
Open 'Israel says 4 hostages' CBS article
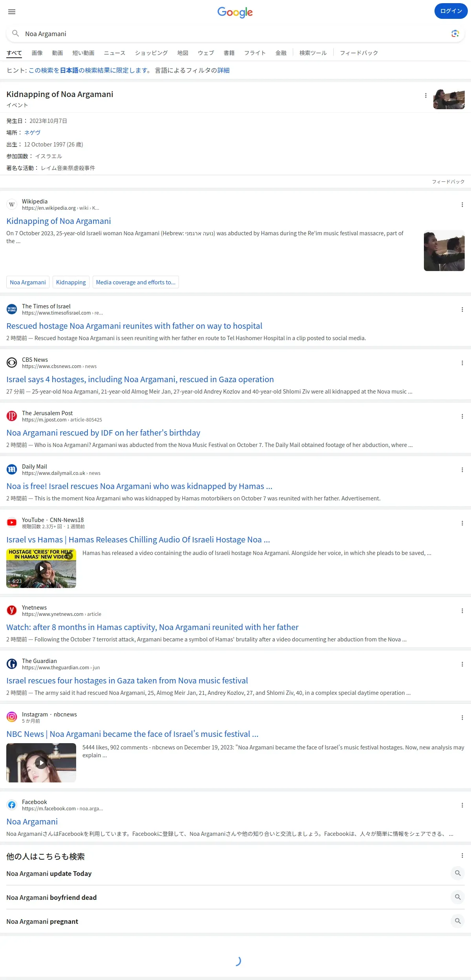click(140, 379)
